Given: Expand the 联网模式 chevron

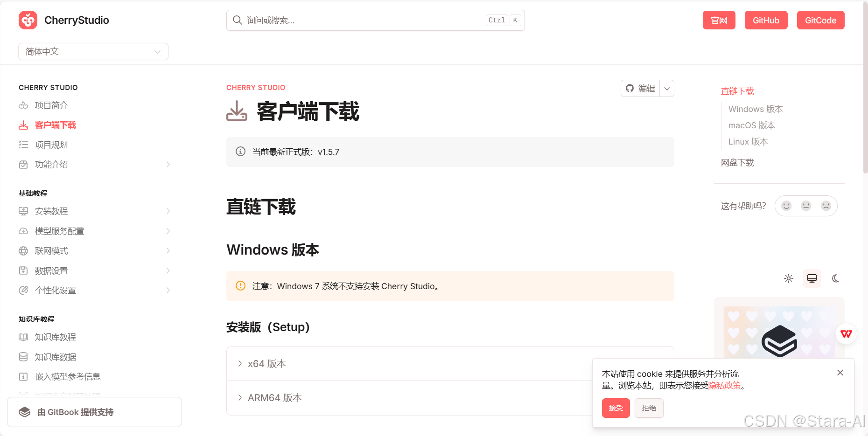Looking at the screenshot, I should [x=168, y=251].
